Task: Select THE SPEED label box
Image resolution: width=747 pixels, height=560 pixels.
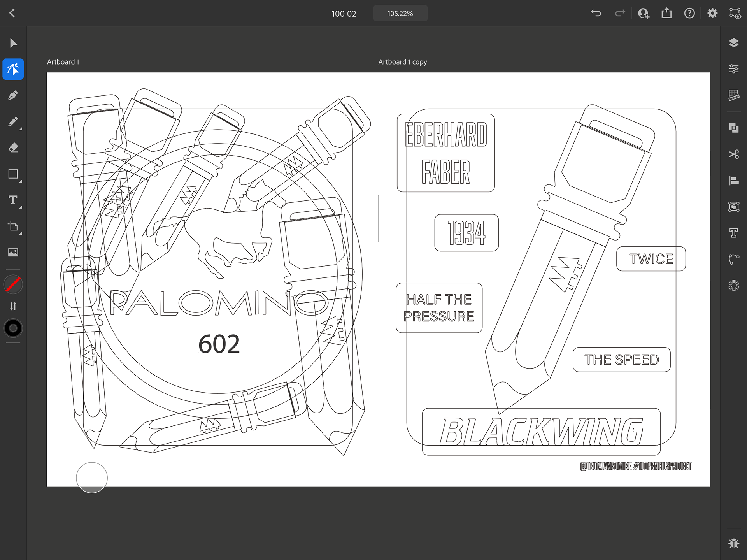Action: [x=621, y=360]
